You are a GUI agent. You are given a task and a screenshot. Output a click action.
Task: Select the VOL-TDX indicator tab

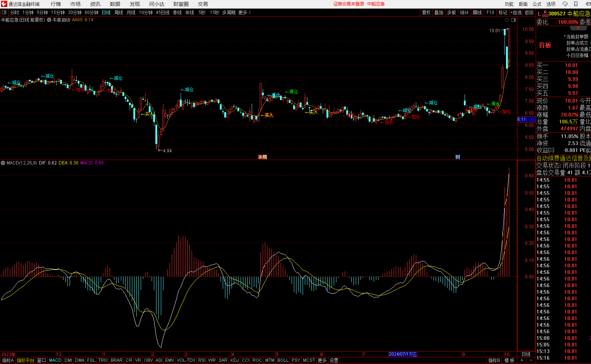point(186,360)
